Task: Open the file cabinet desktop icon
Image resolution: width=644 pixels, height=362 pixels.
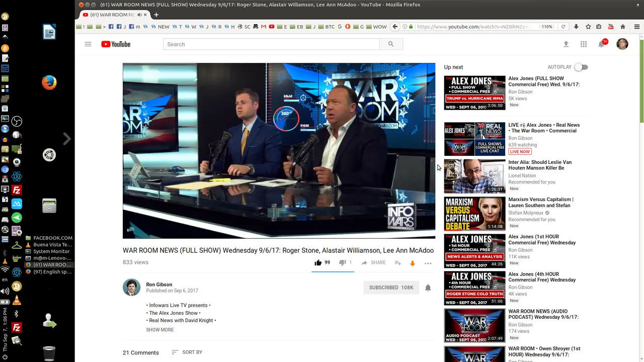Action: point(49,206)
